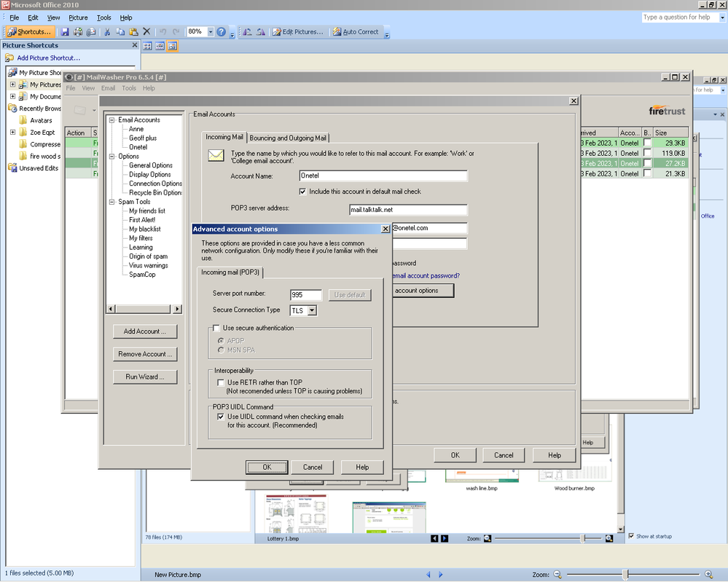Click Help in Advanced account options
This screenshot has width=728, height=582.
point(362,467)
